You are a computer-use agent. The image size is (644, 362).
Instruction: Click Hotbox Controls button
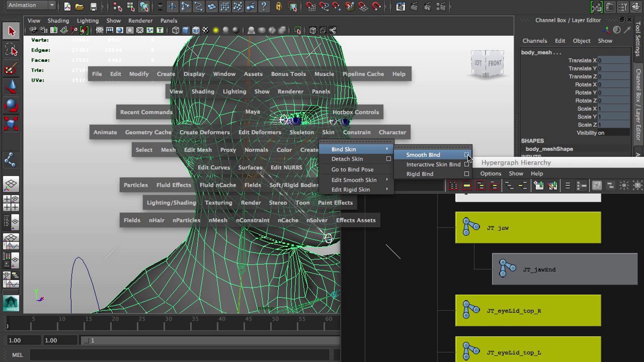pos(356,112)
